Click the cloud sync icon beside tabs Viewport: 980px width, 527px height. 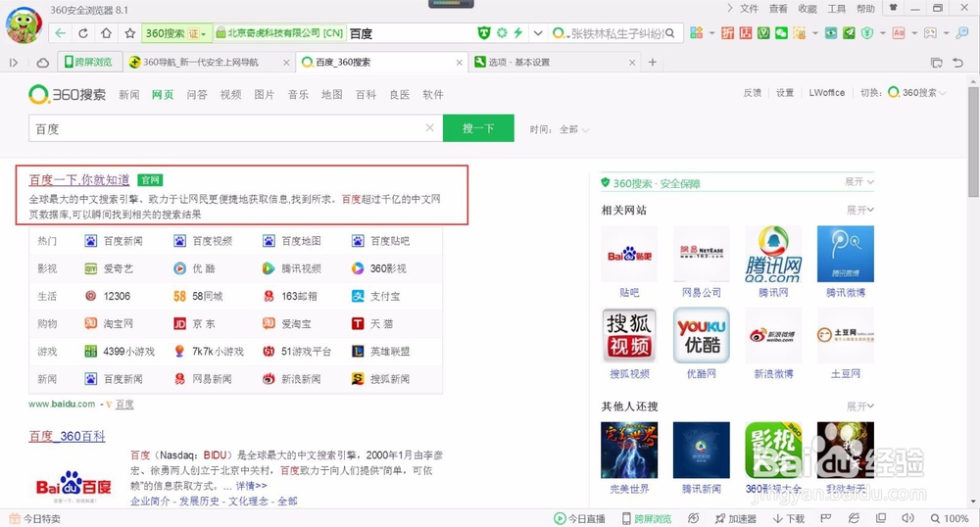pos(42,63)
